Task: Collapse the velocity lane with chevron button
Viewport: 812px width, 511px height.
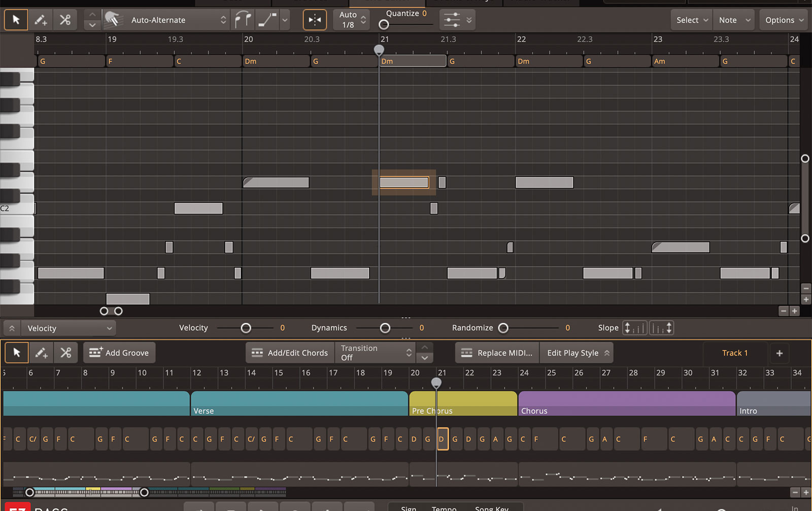Action: (x=12, y=328)
